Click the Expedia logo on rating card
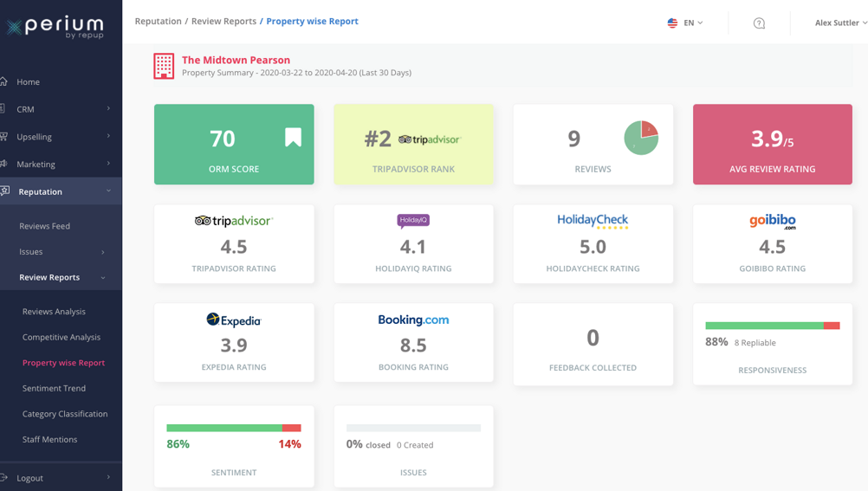This screenshot has width=868, height=491. (x=234, y=320)
